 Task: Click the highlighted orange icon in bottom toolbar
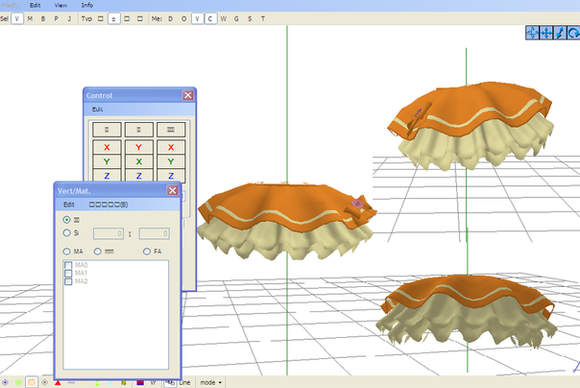tap(31, 382)
